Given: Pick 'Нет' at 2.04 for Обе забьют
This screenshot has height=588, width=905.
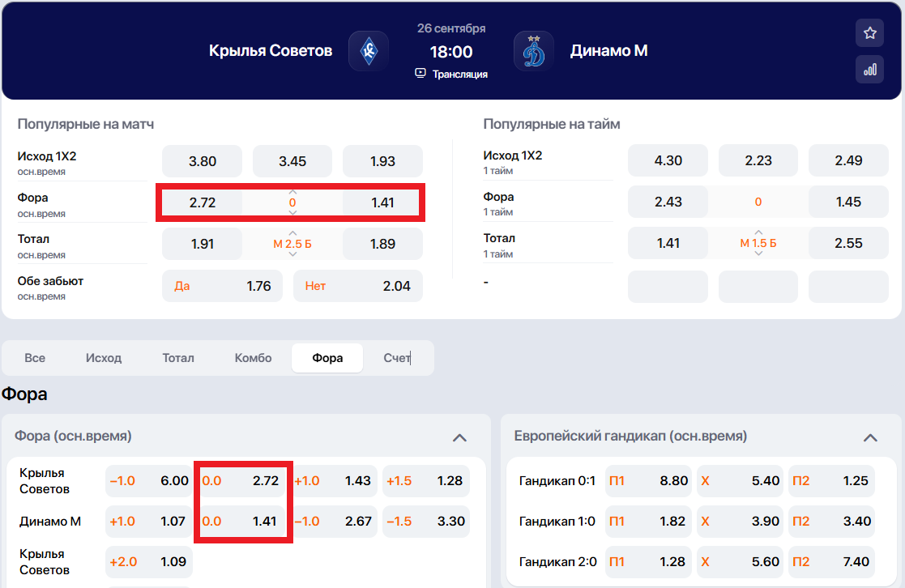Looking at the screenshot, I should (357, 286).
